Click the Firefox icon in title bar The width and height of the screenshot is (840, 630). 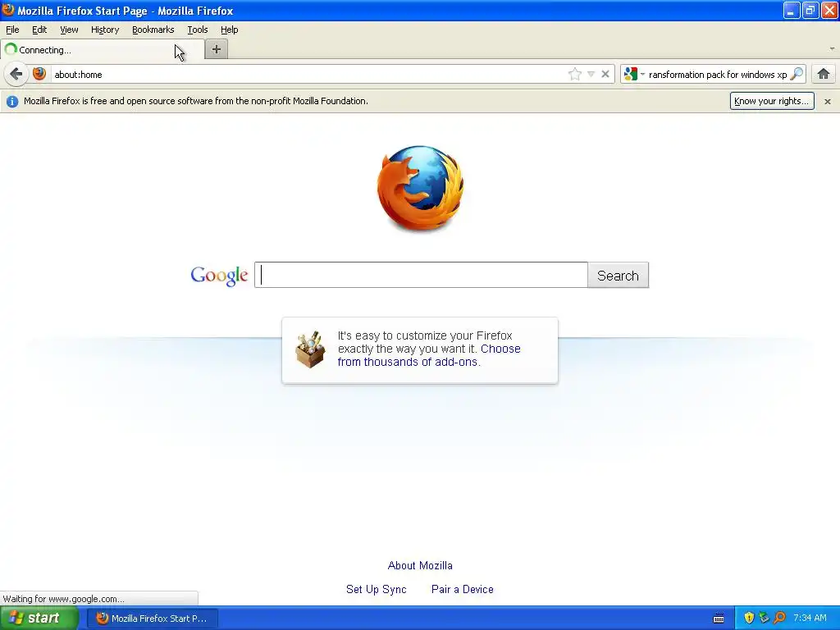pos(8,10)
